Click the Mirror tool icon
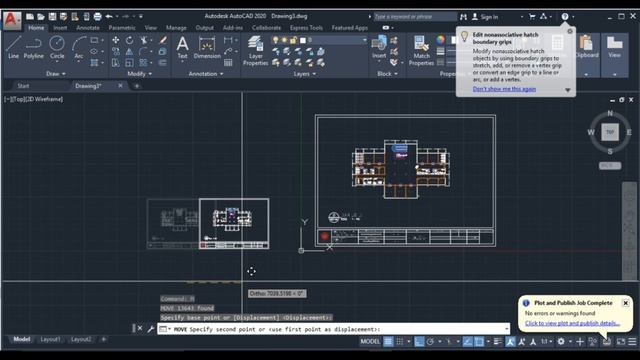 pyautogui.click(x=129, y=51)
